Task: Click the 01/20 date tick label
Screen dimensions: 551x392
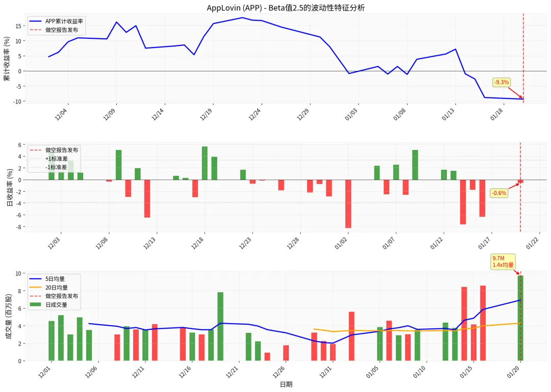Action: [x=513, y=372]
